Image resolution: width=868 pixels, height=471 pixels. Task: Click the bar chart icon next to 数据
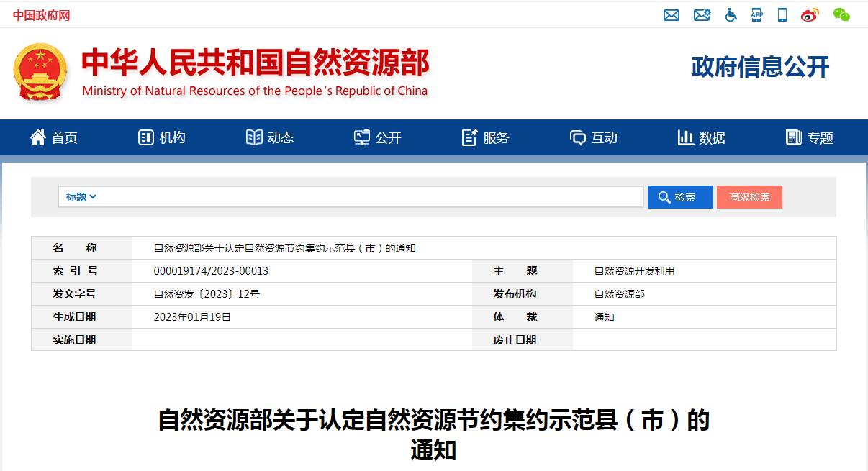(684, 137)
